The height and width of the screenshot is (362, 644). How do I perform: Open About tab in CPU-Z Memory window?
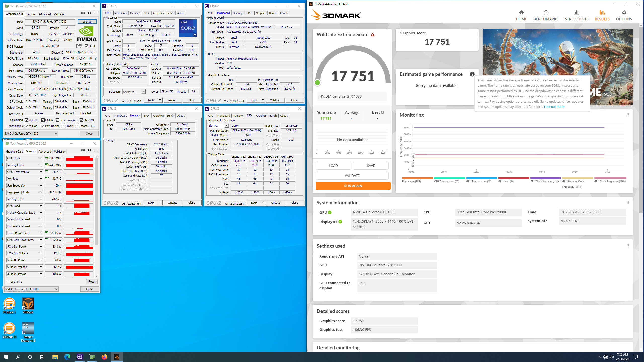coord(181,116)
